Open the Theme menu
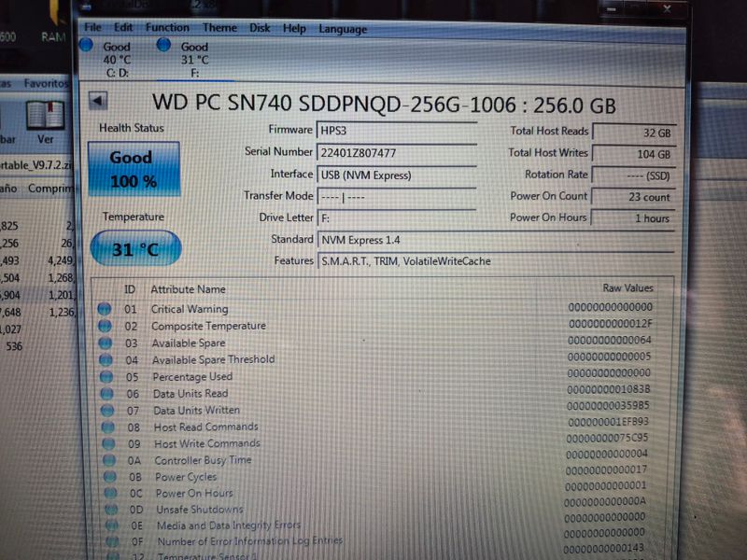The width and height of the screenshot is (747, 560). pos(219,28)
